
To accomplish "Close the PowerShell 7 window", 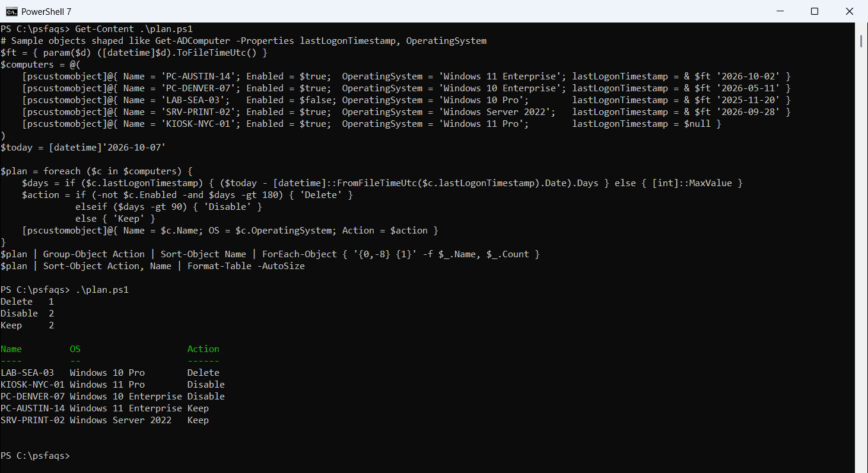I will click(850, 11).
